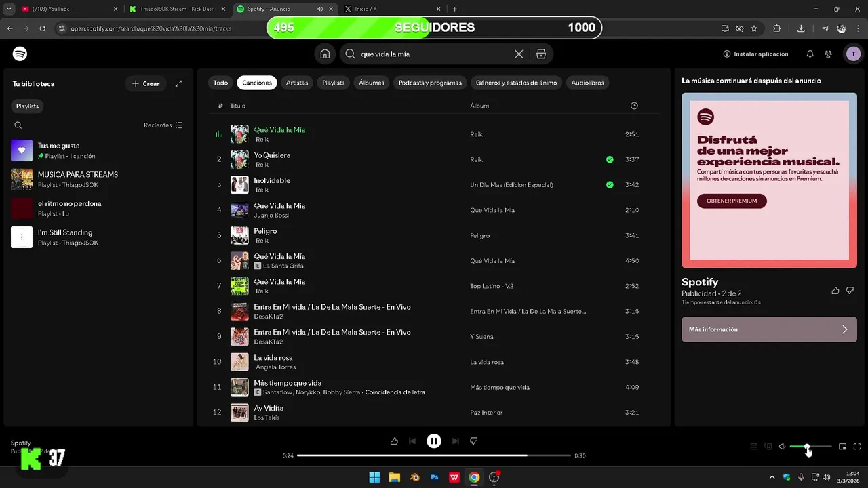The width and height of the screenshot is (868, 488).
Task: Open the Browse icon in search bar
Action: [541, 54]
